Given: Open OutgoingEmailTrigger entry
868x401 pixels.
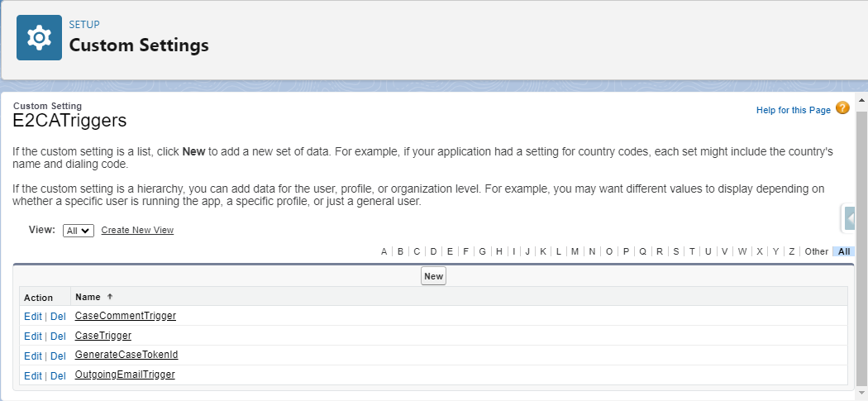Looking at the screenshot, I should (x=125, y=375).
